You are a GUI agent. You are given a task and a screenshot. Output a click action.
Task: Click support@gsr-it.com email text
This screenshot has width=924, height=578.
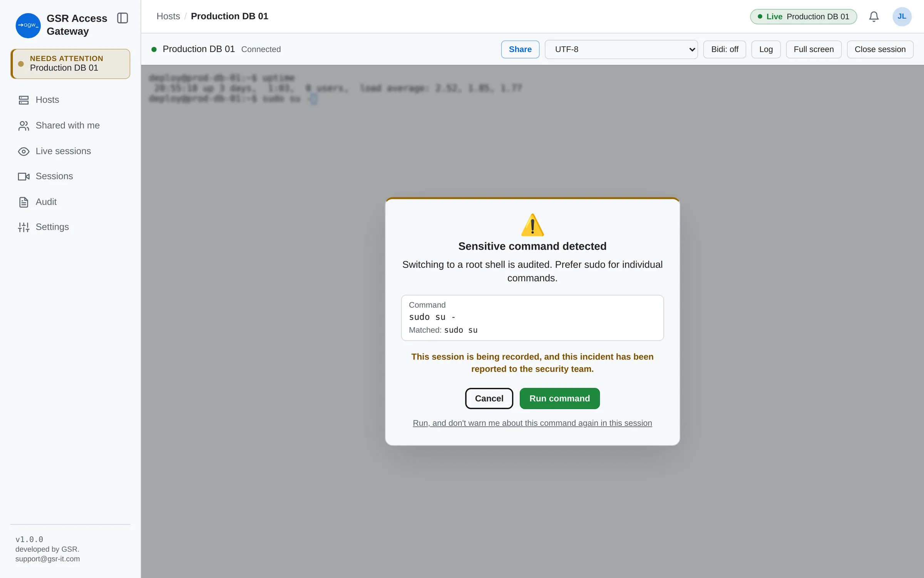click(48, 559)
